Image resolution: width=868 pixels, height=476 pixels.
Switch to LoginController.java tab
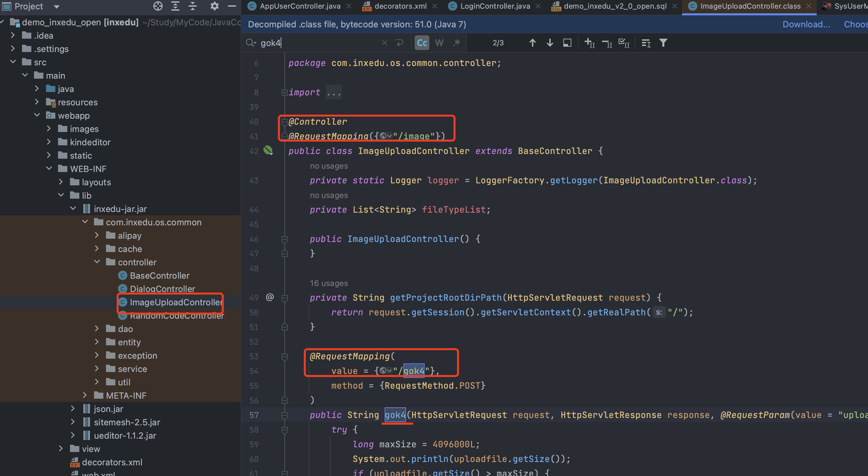pyautogui.click(x=495, y=6)
